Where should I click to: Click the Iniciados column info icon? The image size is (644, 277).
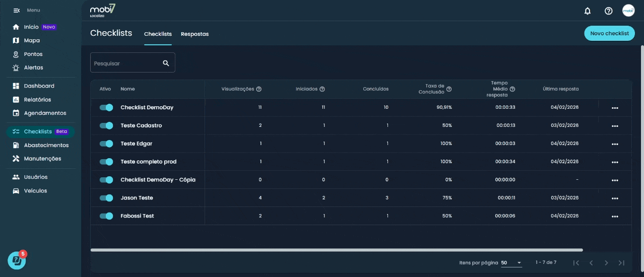coord(322,89)
